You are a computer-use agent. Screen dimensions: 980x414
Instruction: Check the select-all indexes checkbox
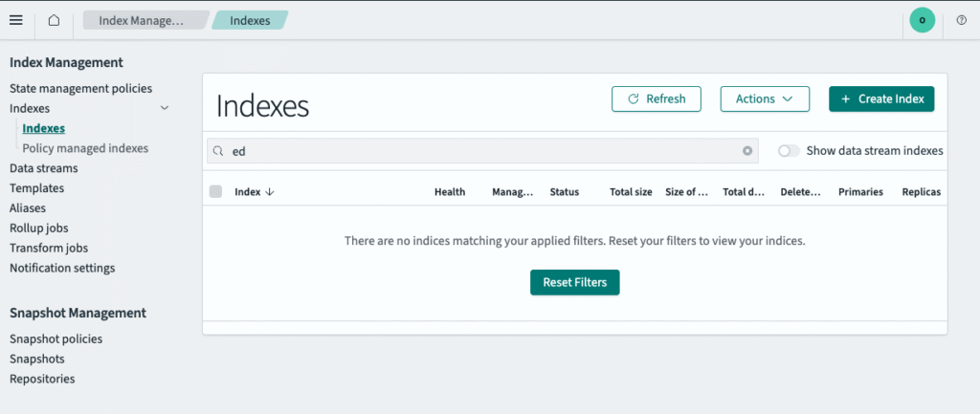click(215, 192)
